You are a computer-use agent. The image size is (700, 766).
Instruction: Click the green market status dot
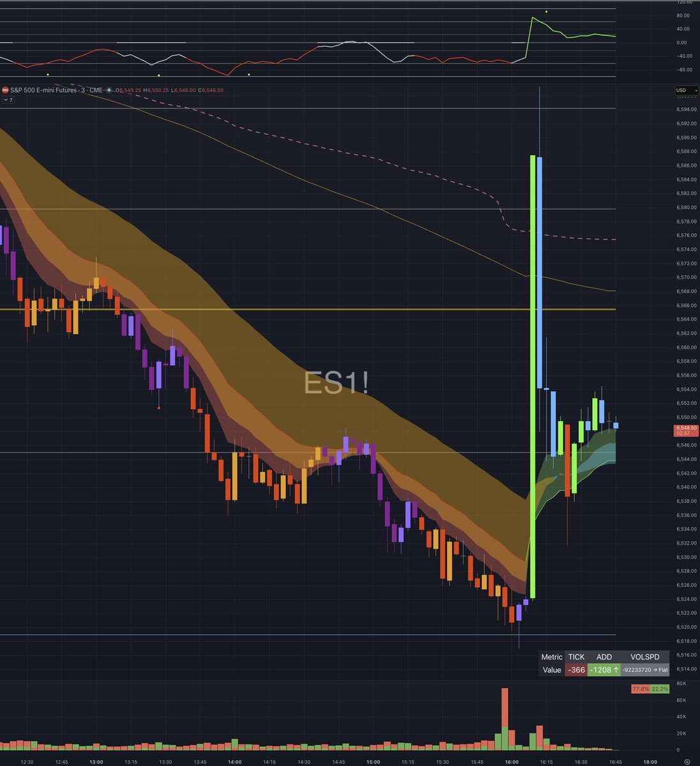110,90
